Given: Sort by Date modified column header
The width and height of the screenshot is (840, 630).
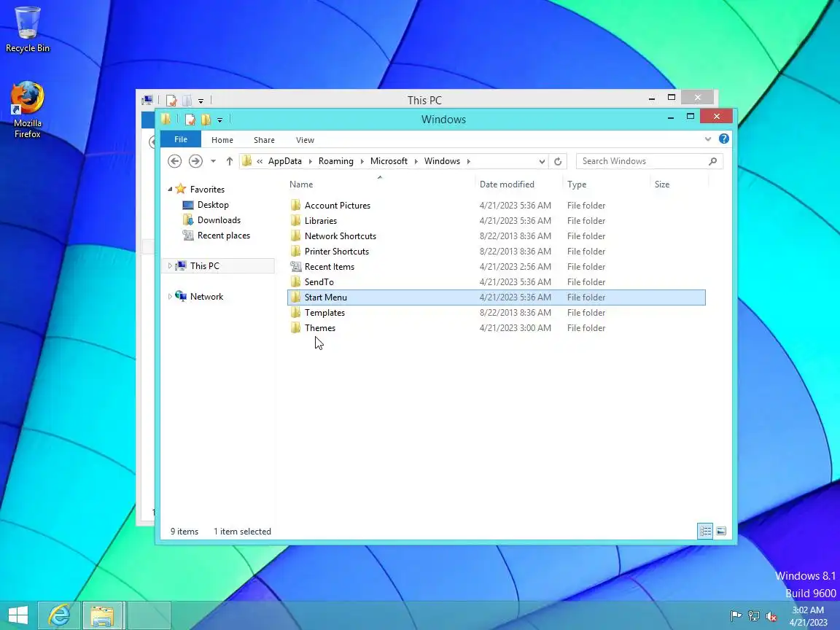Looking at the screenshot, I should click(507, 184).
